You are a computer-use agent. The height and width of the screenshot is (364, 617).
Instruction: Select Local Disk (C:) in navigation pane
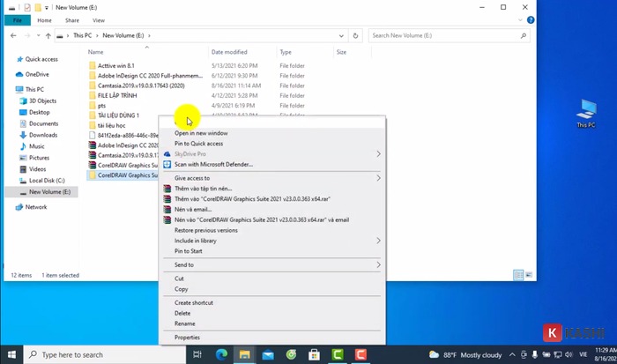coord(46,180)
